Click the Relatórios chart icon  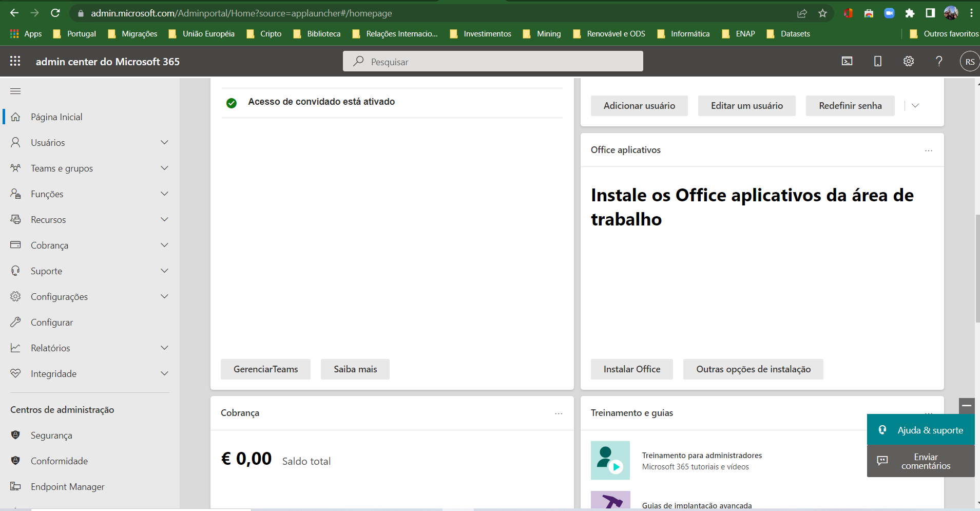point(15,348)
